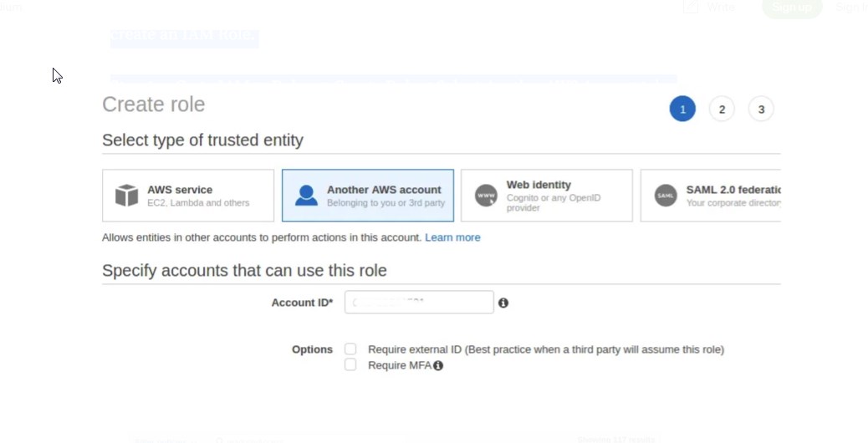Jump to step 2 circle

pyautogui.click(x=722, y=109)
